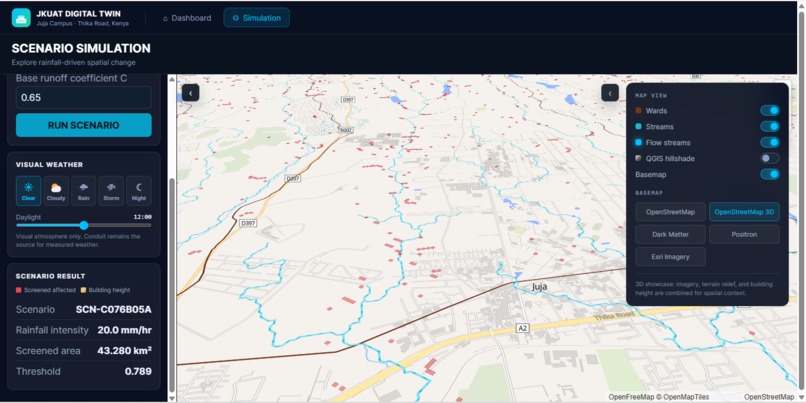Click the Threshold value 0.789
Viewport: 806px width, 403px height.
138,371
